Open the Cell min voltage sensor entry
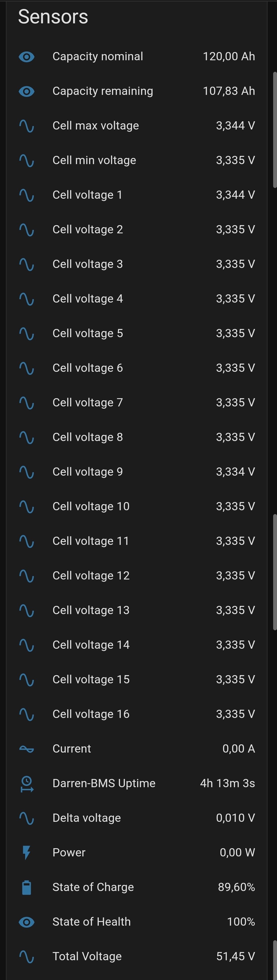The height and width of the screenshot is (980, 277). point(137,161)
